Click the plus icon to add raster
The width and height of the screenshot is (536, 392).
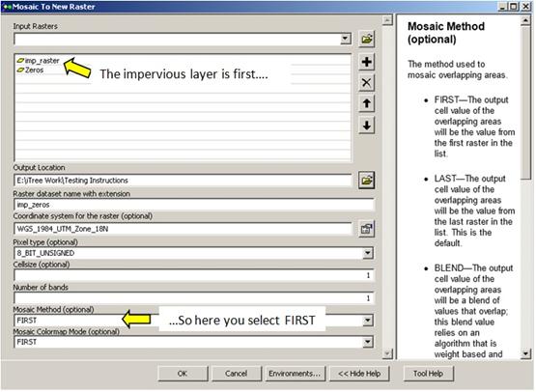366,62
